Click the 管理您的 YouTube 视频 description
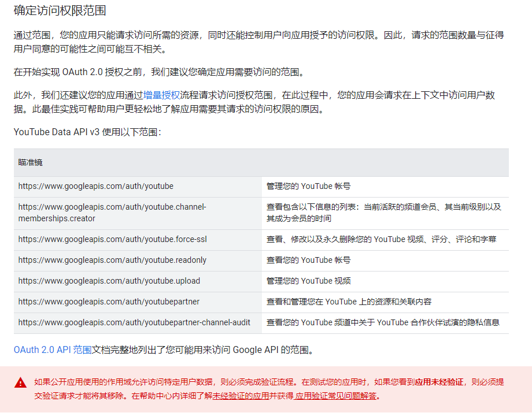 click(x=308, y=281)
